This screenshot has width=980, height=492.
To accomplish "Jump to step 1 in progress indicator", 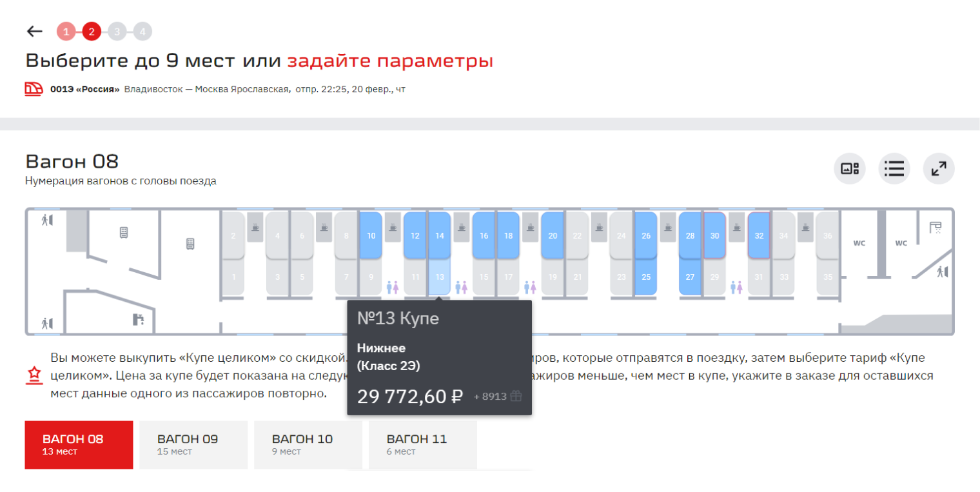I will [66, 31].
